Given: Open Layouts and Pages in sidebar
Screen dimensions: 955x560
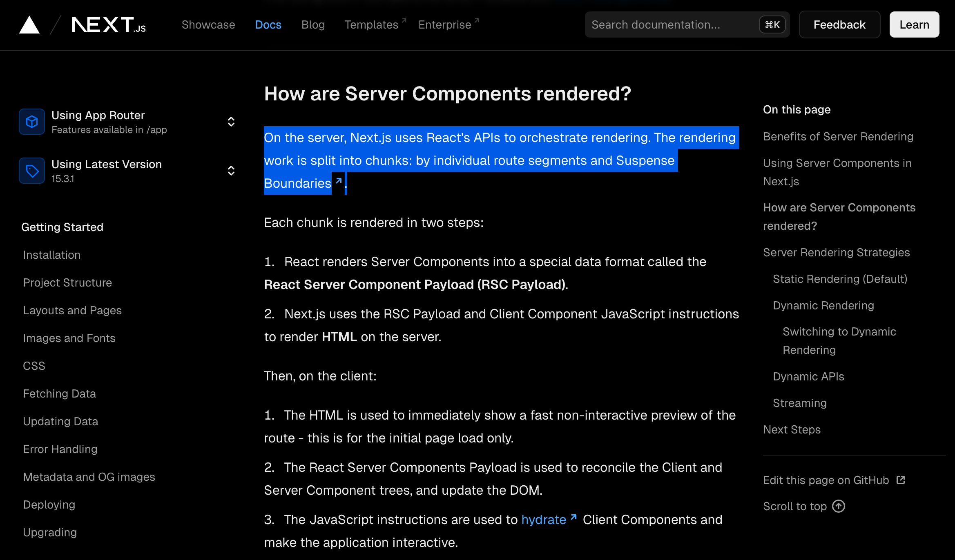Looking at the screenshot, I should click(x=72, y=310).
